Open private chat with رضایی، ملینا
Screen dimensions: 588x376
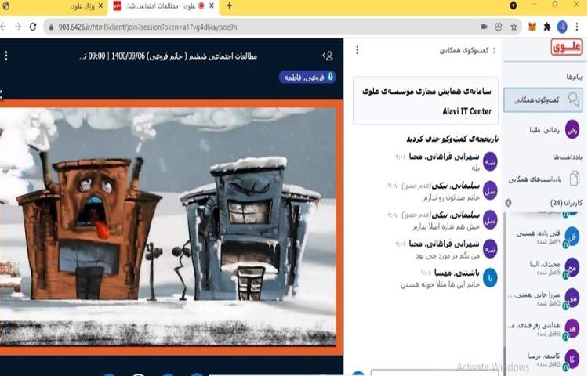545,128
